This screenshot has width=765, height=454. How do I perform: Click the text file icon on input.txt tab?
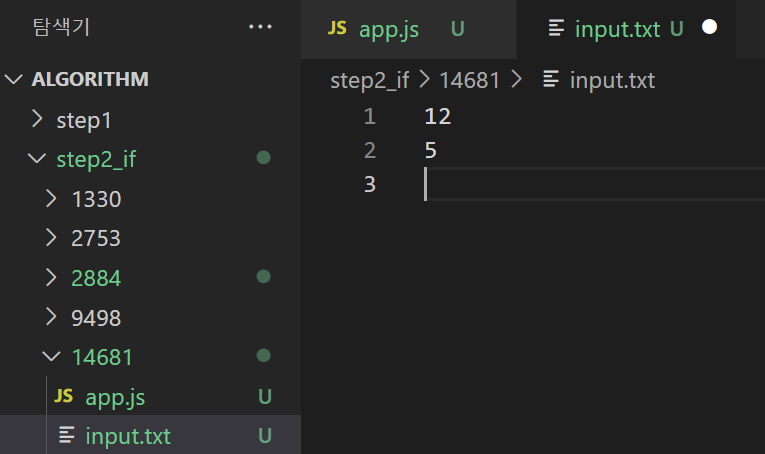[x=556, y=28]
